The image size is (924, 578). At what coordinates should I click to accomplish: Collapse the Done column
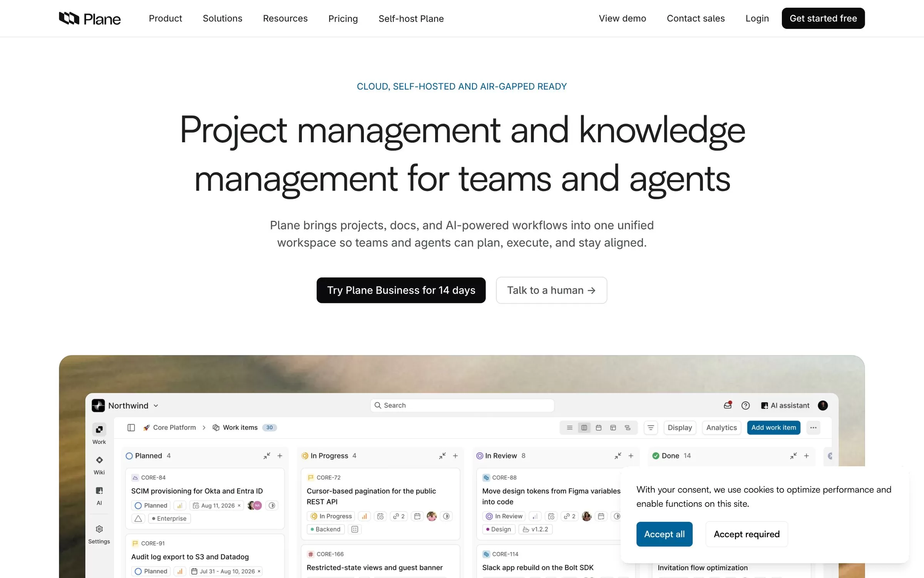pyautogui.click(x=793, y=456)
